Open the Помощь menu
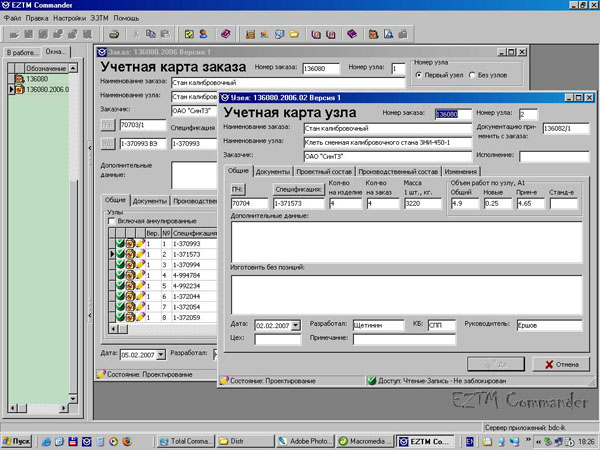Screen dimensions: 600x450 [126, 18]
